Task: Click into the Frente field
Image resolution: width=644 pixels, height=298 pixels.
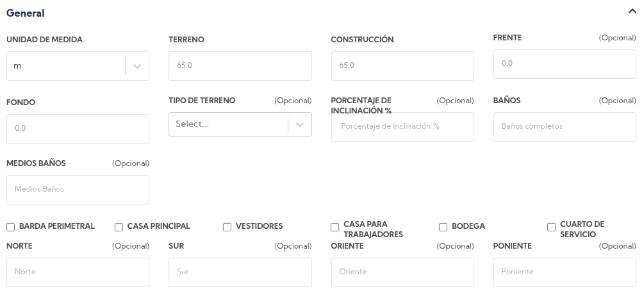Action: [564, 64]
